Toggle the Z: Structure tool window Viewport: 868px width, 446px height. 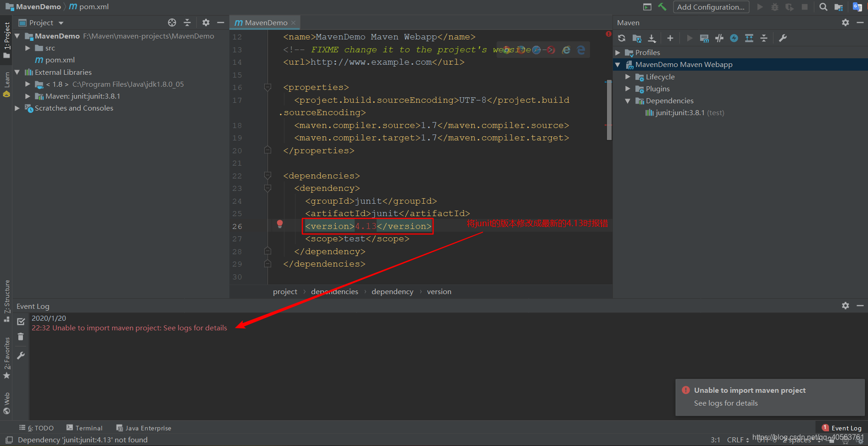[6, 301]
